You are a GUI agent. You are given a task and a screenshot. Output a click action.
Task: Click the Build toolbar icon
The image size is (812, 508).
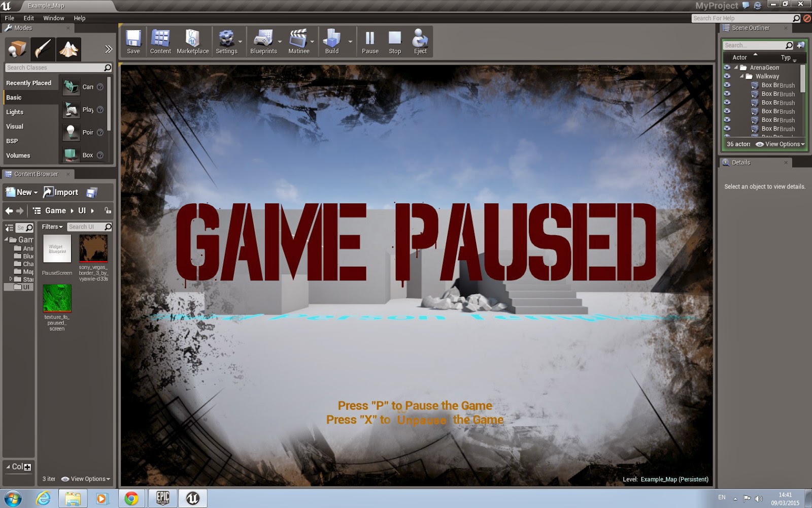point(332,41)
